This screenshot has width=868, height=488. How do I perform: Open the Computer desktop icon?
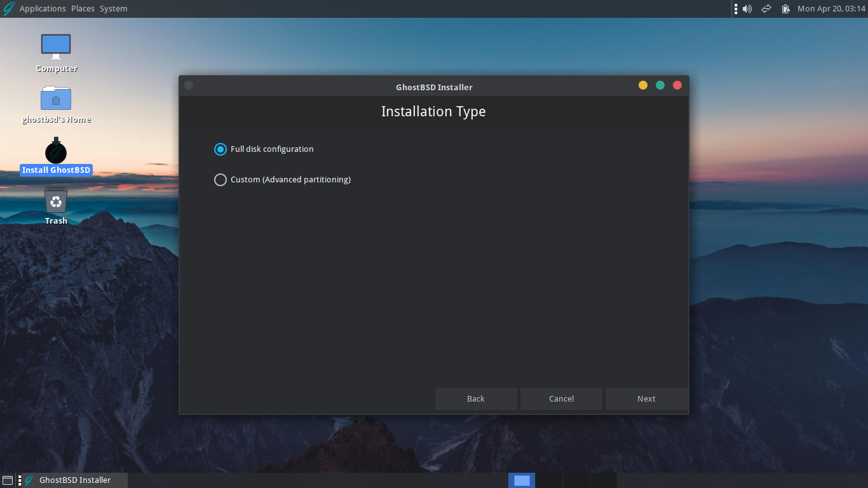click(x=56, y=48)
